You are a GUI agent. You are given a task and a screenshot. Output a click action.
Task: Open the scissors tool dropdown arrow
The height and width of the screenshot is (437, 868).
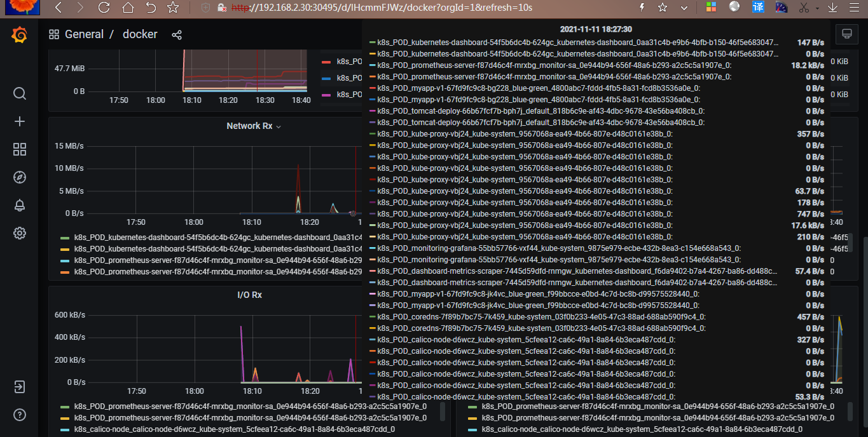point(817,8)
